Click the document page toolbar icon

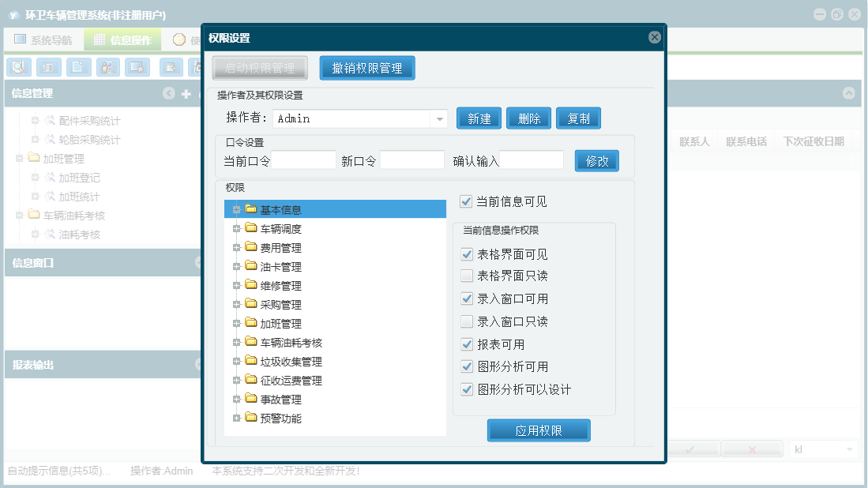78,67
